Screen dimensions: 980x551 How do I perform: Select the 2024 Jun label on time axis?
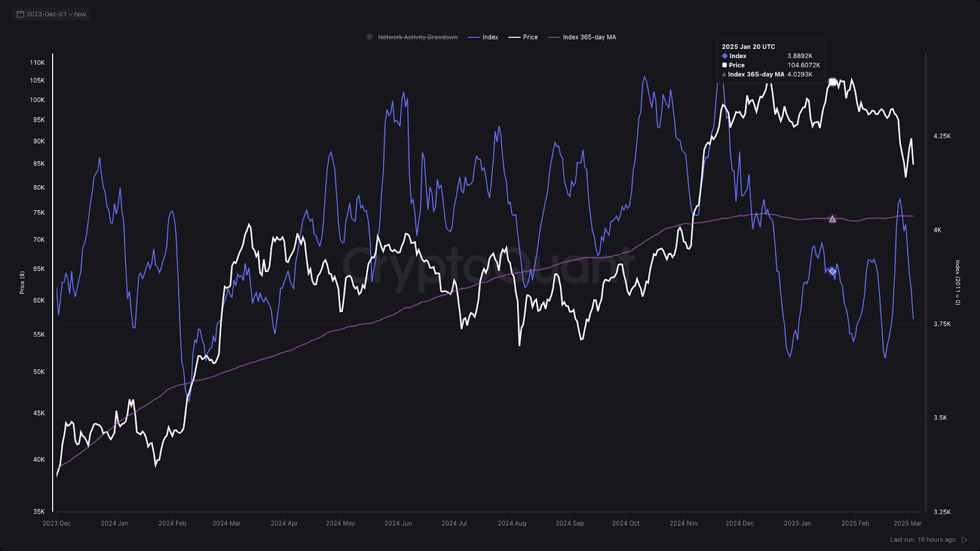coord(398,523)
